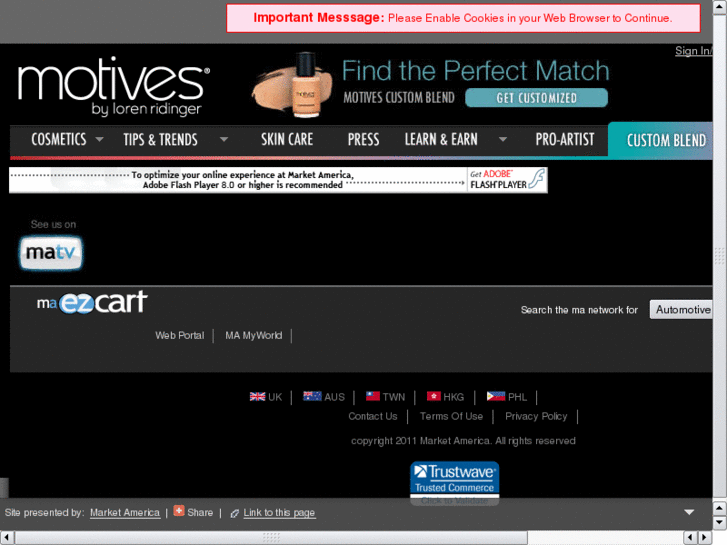Open the Cosmetics menu
727x545 pixels.
58,139
